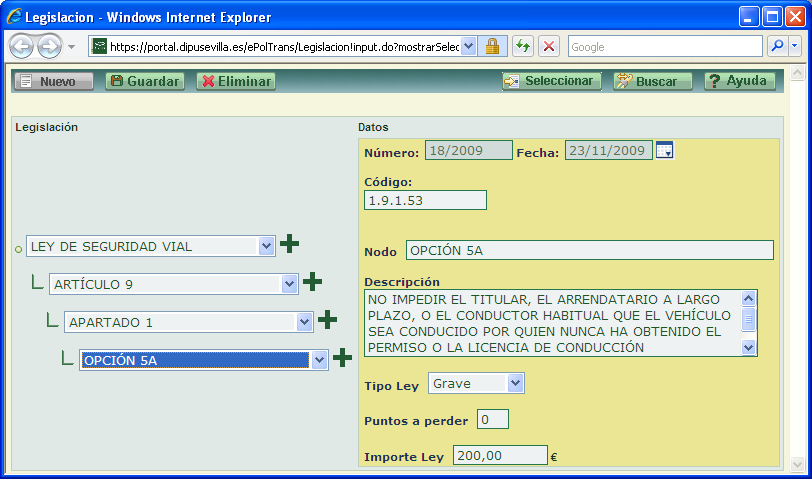Viewport: 812px width, 479px height.
Task: Click the plus icon beside OPCIÓN 5A
Action: click(x=342, y=357)
